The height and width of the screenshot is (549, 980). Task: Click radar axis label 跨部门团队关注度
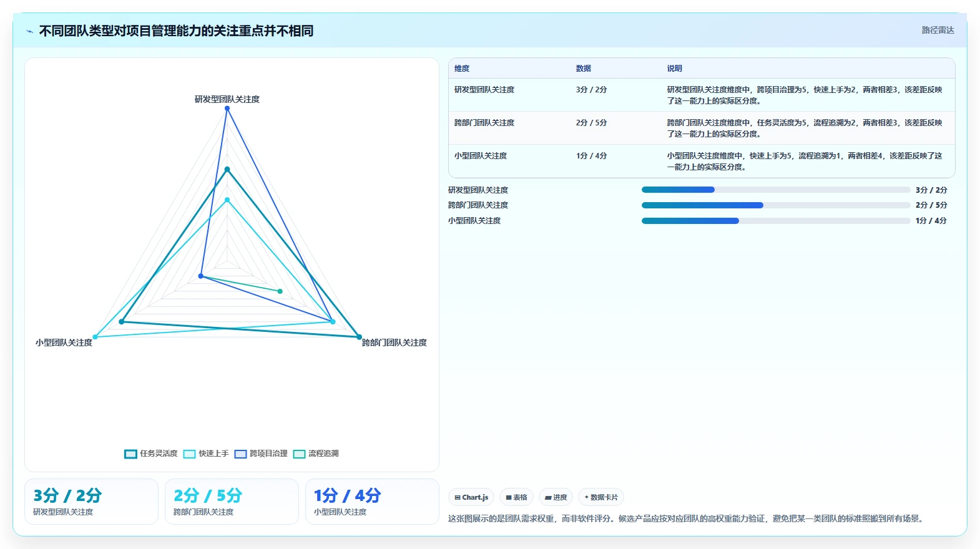[394, 343]
